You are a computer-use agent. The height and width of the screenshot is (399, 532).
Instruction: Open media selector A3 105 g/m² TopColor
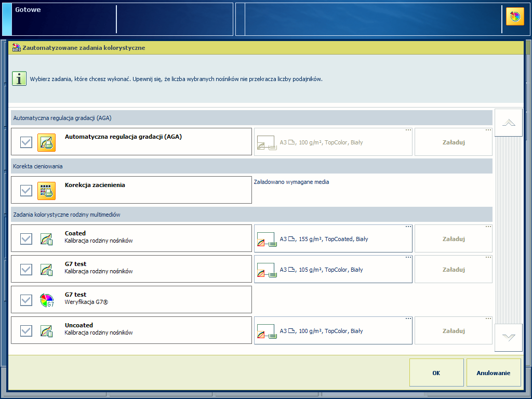click(x=333, y=270)
